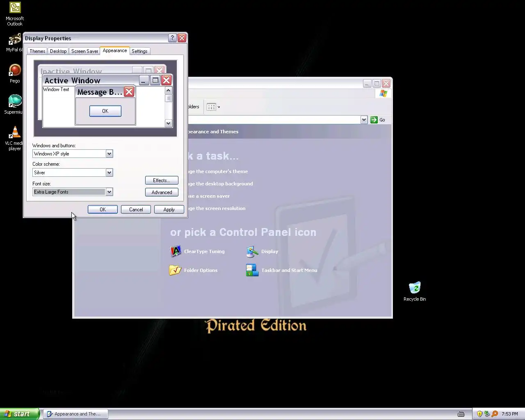Screen dimensions: 525x420
Task: Click the change desktop background link
Action: (x=220, y=184)
